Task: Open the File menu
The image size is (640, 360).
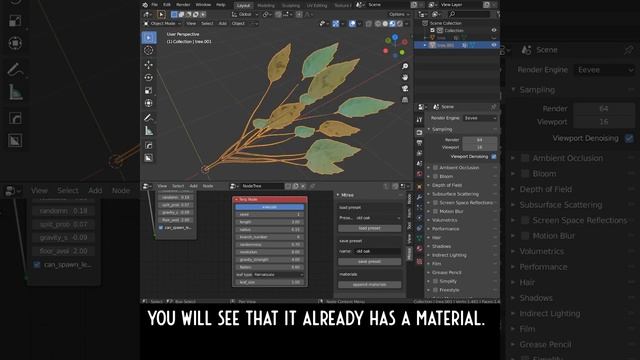Action: (155, 5)
